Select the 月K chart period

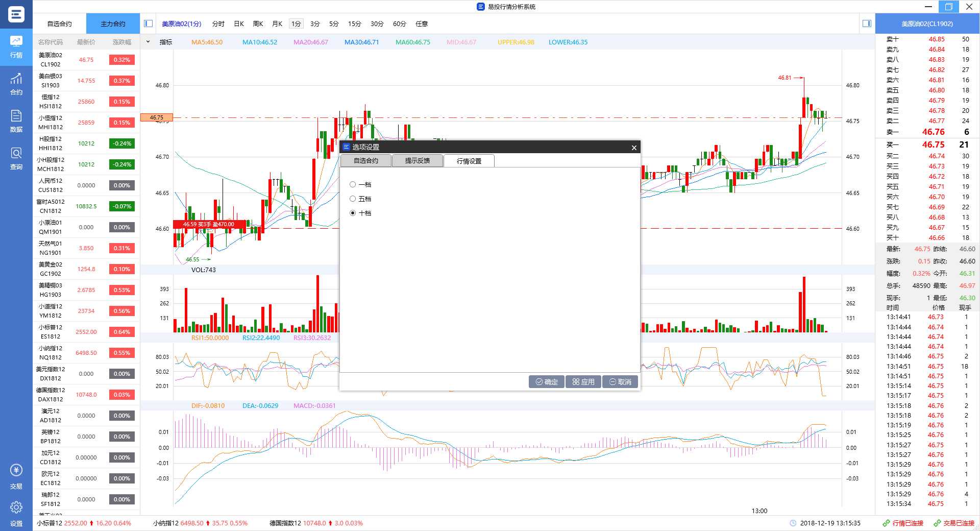277,24
